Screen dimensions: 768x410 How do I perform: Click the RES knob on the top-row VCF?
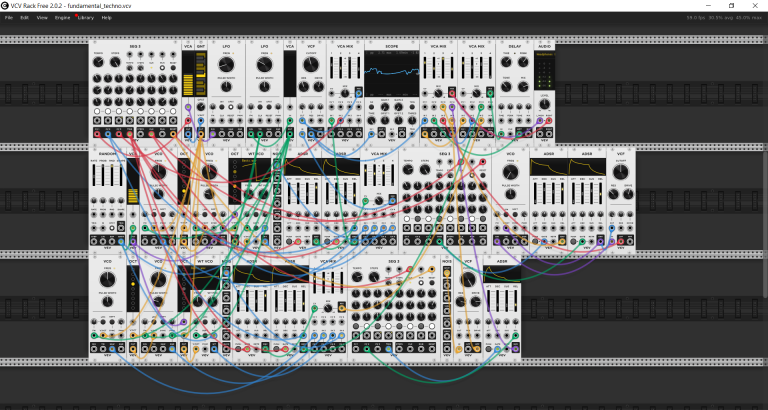pos(304,87)
